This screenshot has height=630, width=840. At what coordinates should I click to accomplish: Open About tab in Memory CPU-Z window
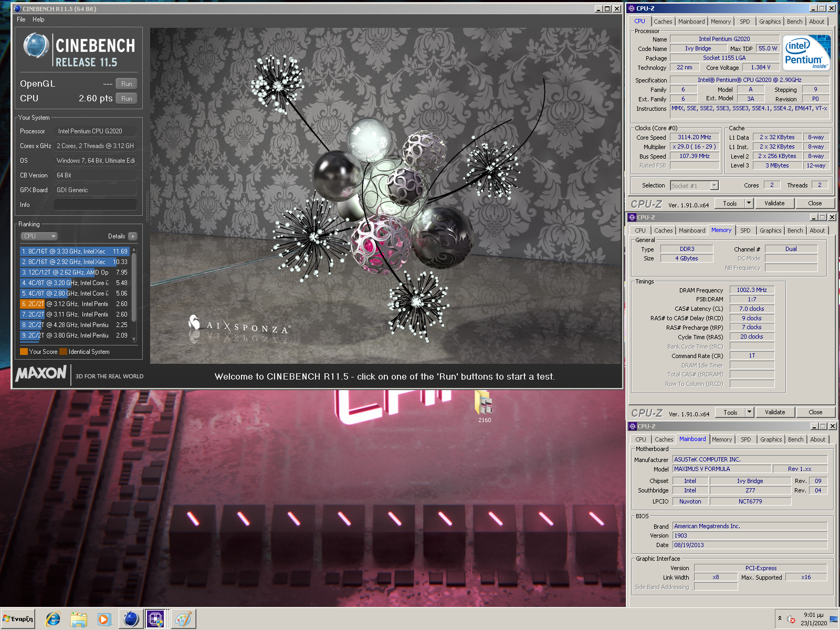817,230
